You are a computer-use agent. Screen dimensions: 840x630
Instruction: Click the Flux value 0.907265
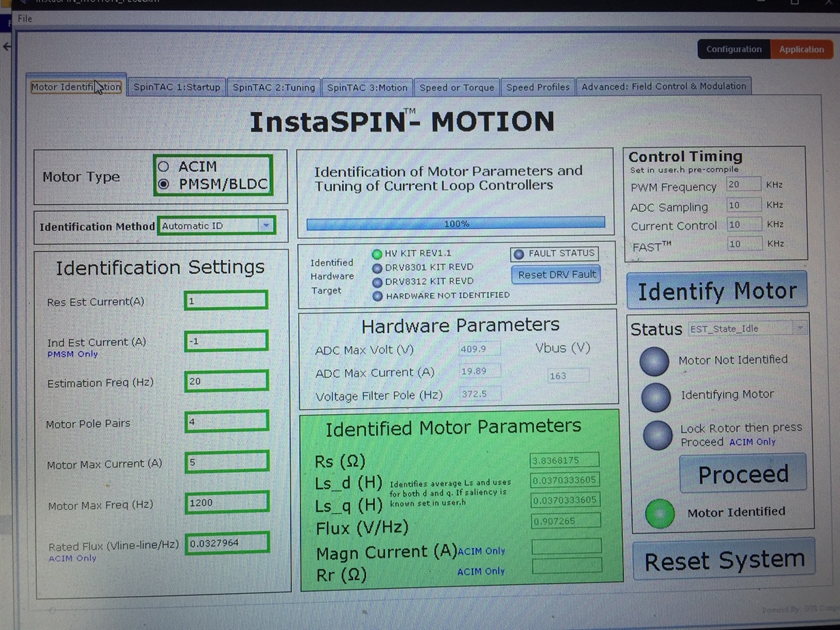pos(565,521)
